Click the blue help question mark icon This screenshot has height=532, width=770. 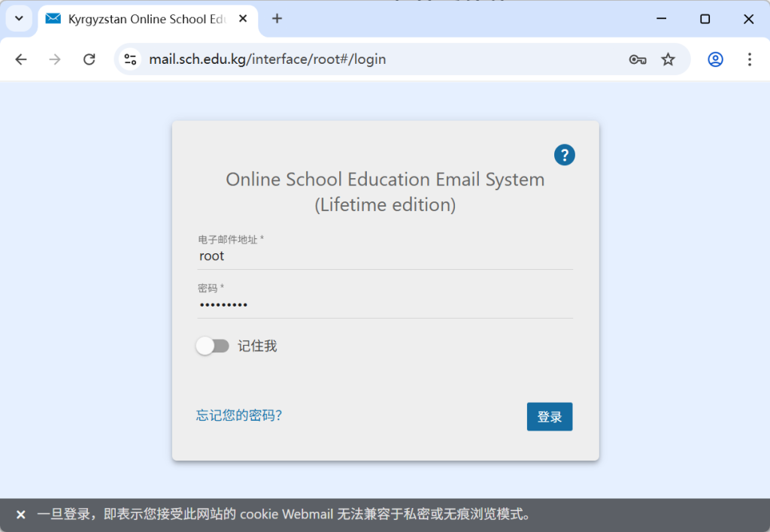[x=564, y=156]
